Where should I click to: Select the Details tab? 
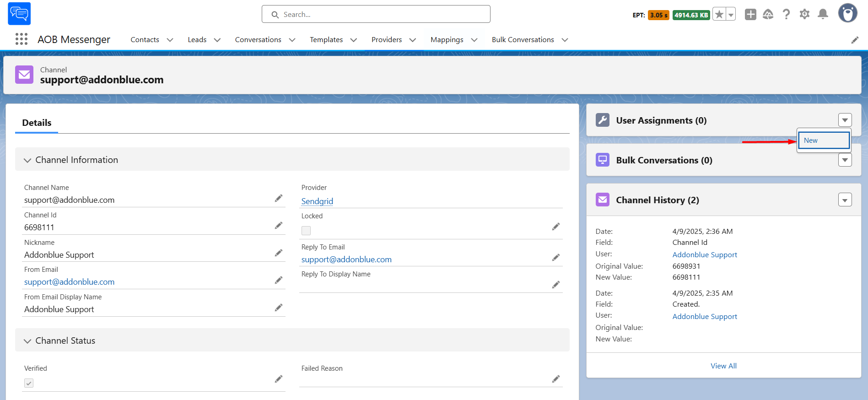[37, 123]
